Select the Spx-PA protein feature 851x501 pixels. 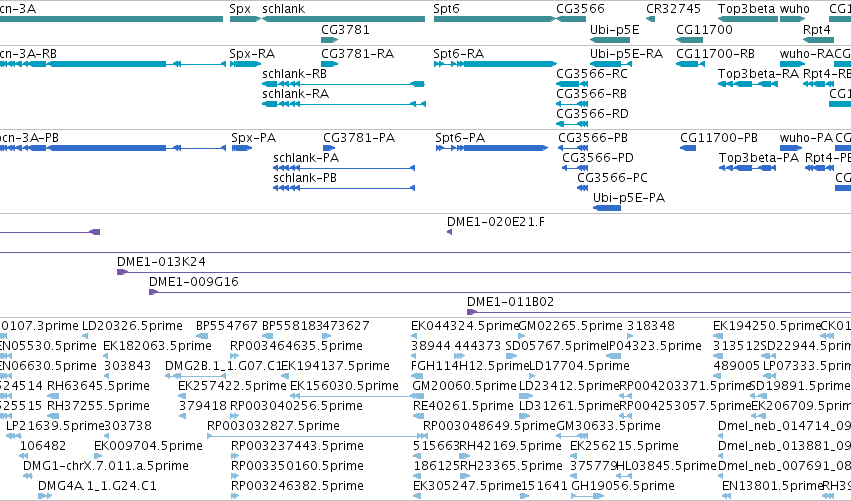point(242,148)
